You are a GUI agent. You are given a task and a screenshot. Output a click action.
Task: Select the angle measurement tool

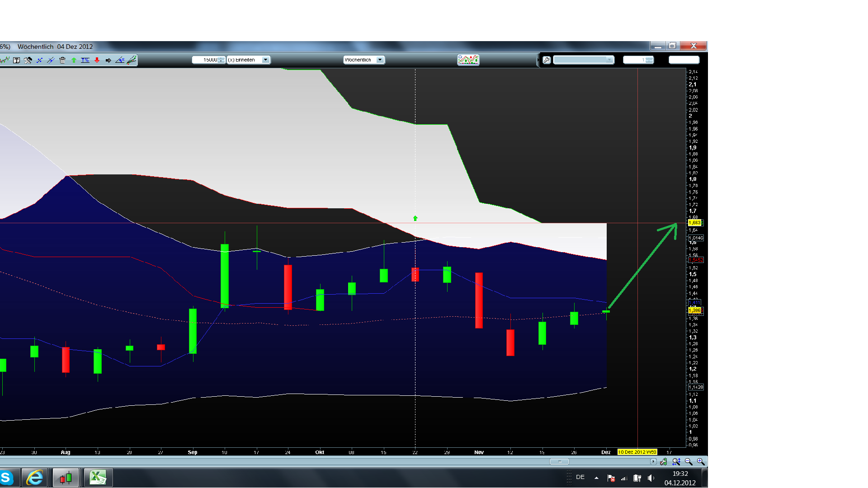click(120, 60)
